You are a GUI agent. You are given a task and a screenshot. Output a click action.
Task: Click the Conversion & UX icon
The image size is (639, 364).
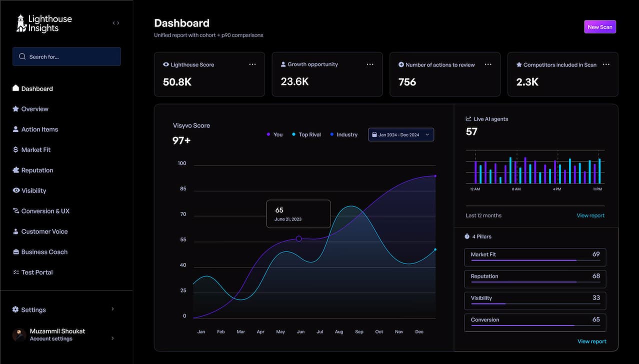(x=15, y=210)
